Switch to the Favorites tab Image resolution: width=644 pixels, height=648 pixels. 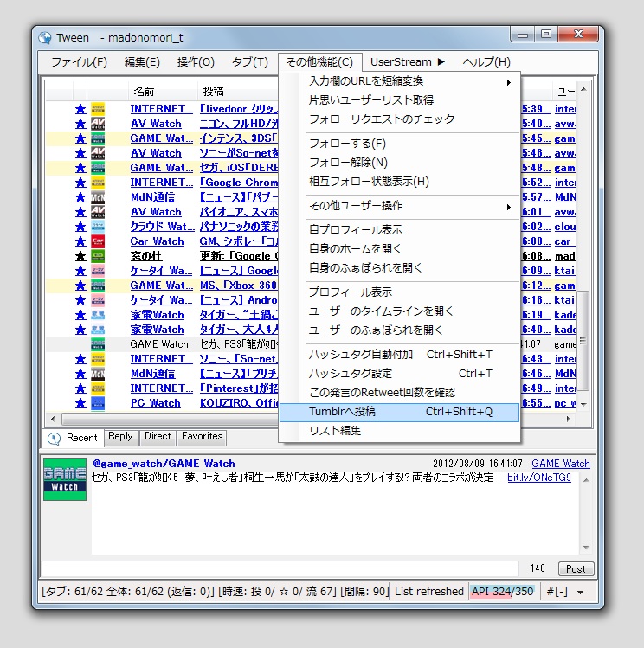click(202, 437)
